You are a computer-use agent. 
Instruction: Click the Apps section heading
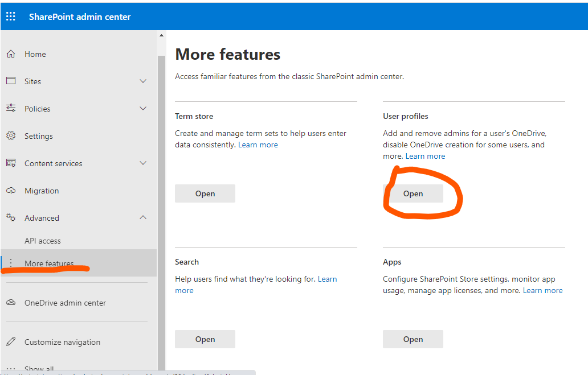392,262
